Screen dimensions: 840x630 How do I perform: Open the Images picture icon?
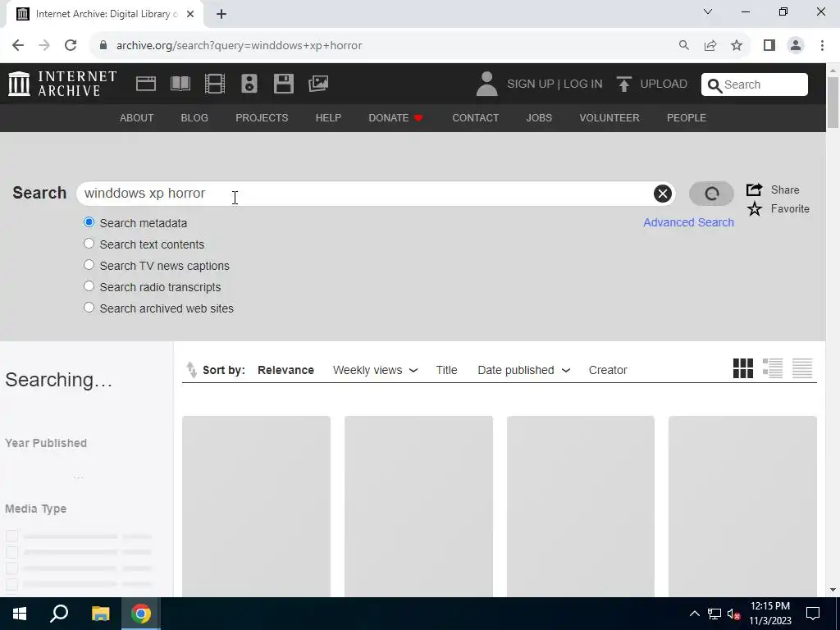[318, 84]
